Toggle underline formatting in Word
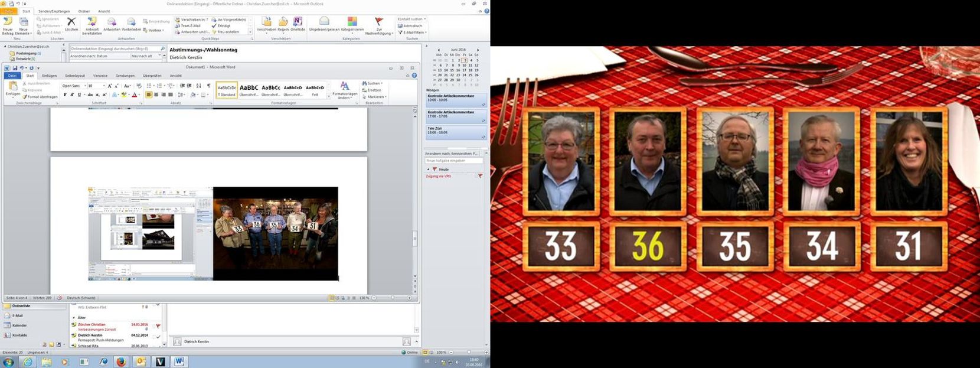This screenshot has width=980, height=368. [x=79, y=95]
